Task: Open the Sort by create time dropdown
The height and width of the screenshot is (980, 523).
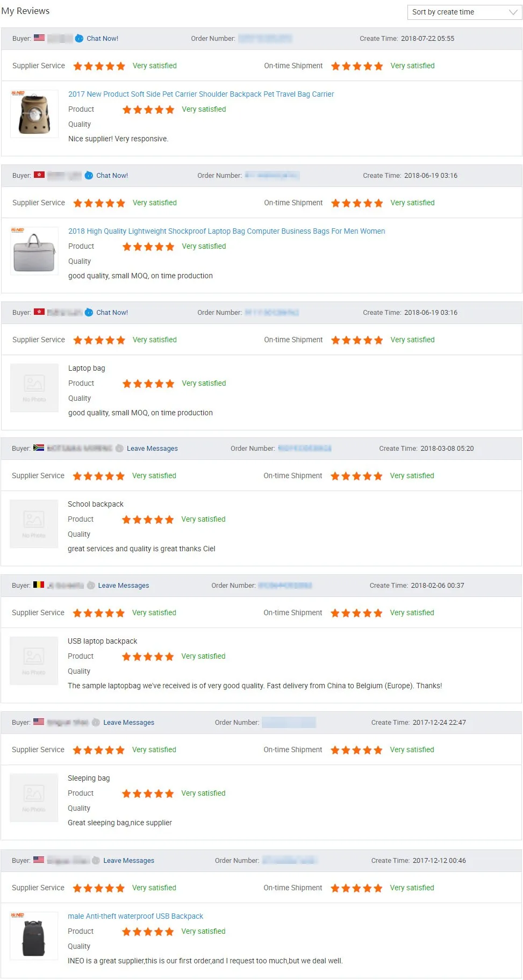Action: click(464, 12)
